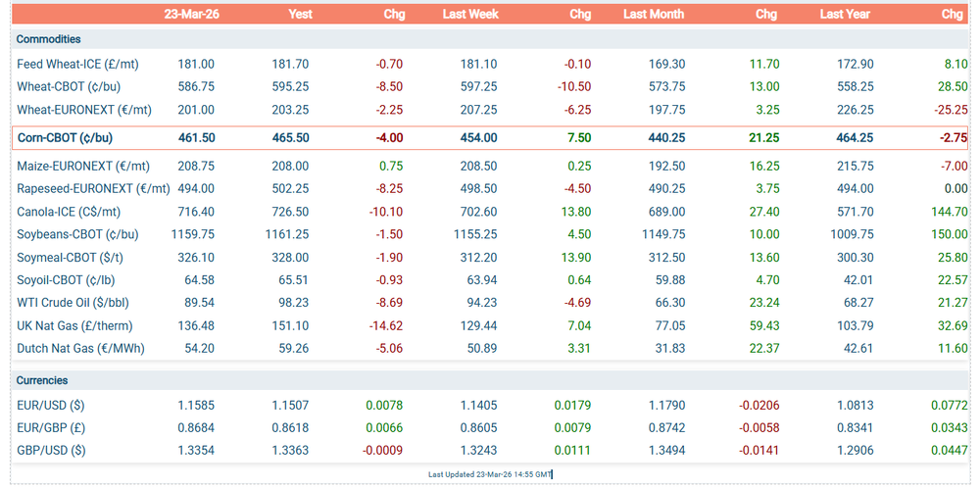This screenshot has width=980, height=489.
Task: Open the Wheat-EURONEXT row
Action: [490, 110]
